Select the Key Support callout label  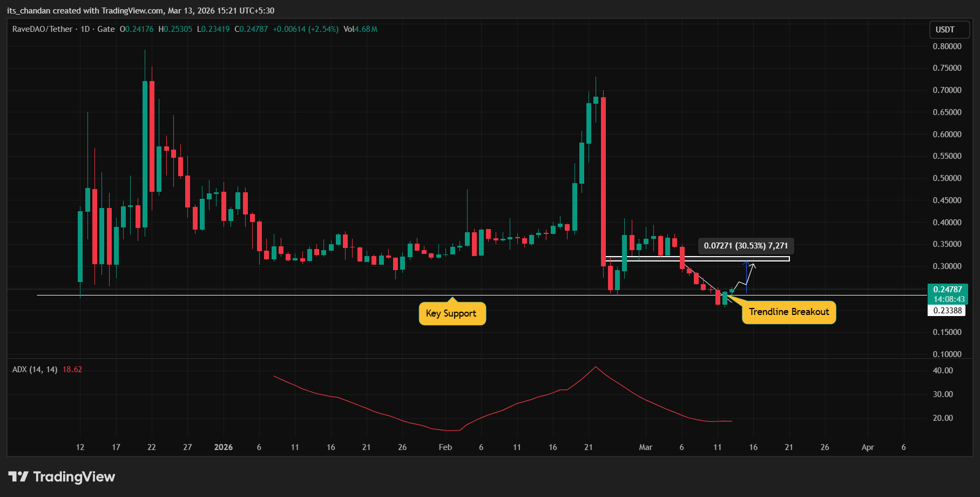pyautogui.click(x=452, y=313)
